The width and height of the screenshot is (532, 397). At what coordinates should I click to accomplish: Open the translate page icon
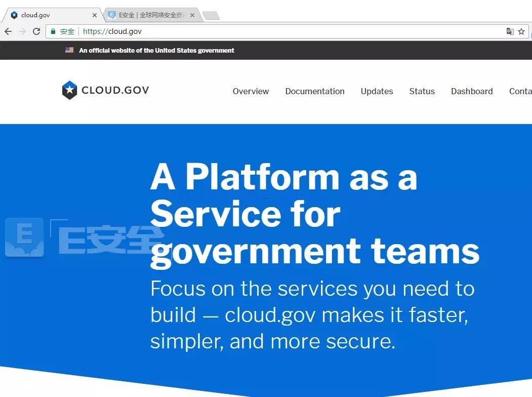[510, 31]
